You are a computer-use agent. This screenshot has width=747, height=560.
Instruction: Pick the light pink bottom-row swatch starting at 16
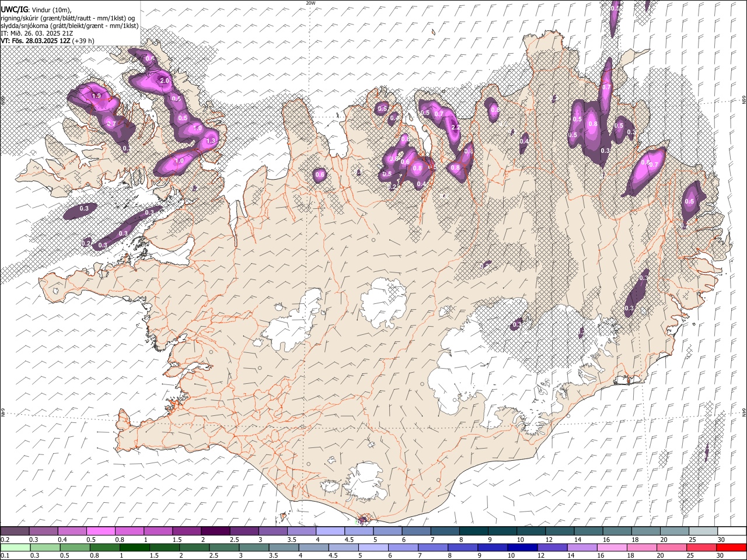[x=611, y=547]
